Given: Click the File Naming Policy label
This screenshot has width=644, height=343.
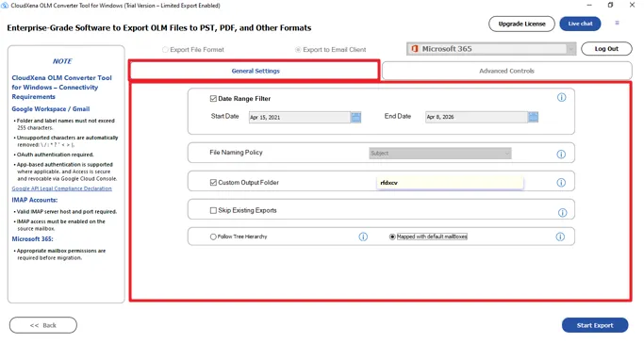Looking at the screenshot, I should coord(236,153).
